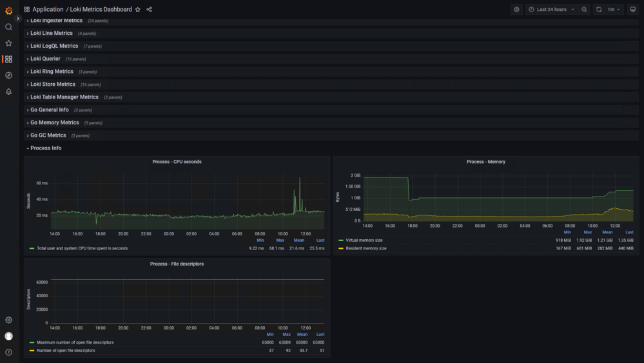Open the Explore compass icon
The height and width of the screenshot is (363, 644).
8,75
